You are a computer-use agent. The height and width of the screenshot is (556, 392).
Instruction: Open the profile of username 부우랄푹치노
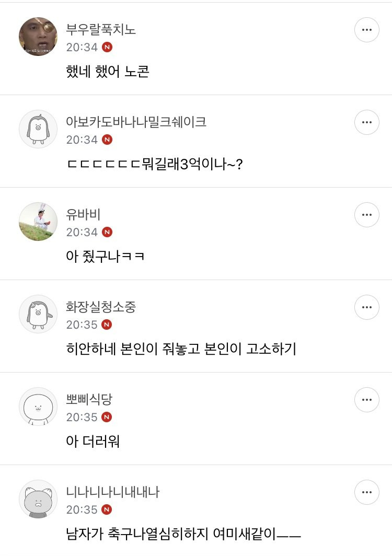(x=101, y=29)
